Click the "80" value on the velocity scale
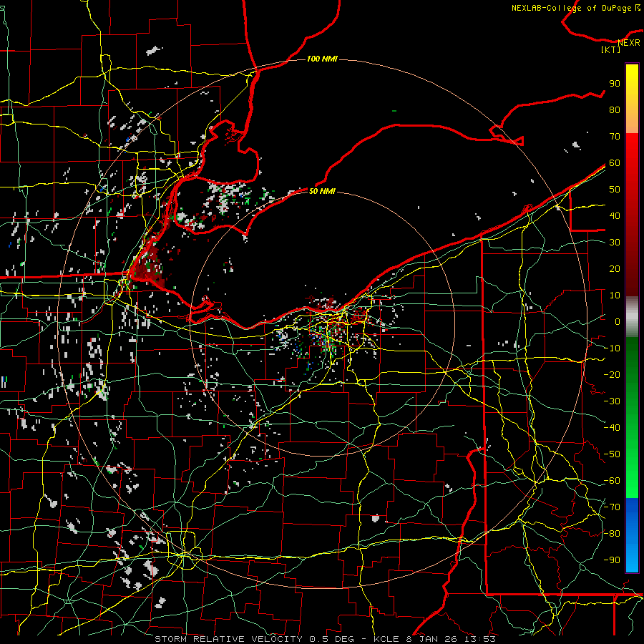 [615, 110]
